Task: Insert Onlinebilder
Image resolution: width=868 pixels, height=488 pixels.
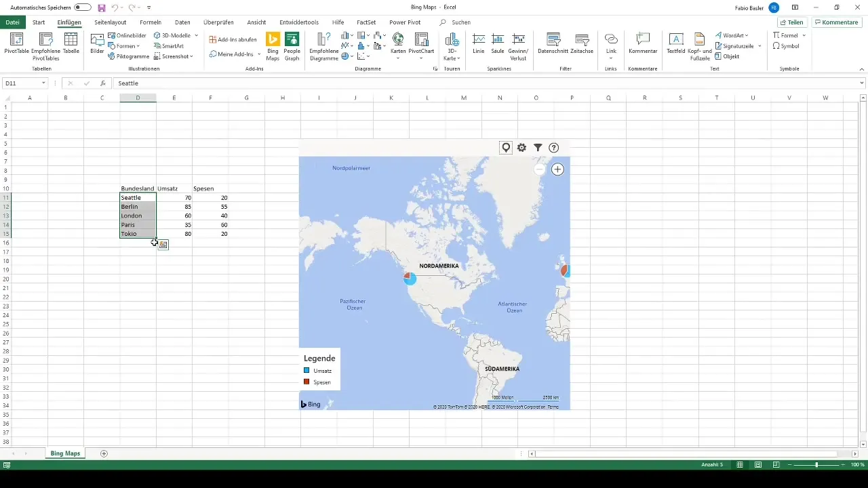Action: [127, 35]
